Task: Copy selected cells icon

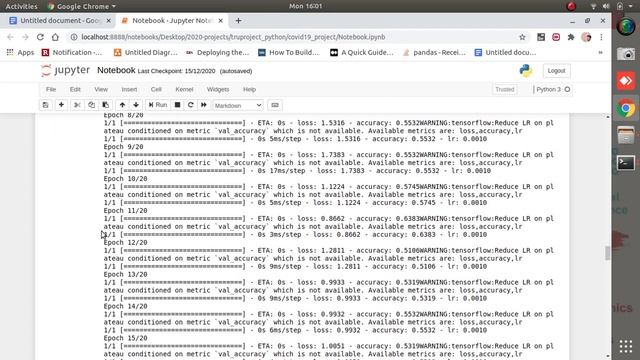Action: coord(91,105)
